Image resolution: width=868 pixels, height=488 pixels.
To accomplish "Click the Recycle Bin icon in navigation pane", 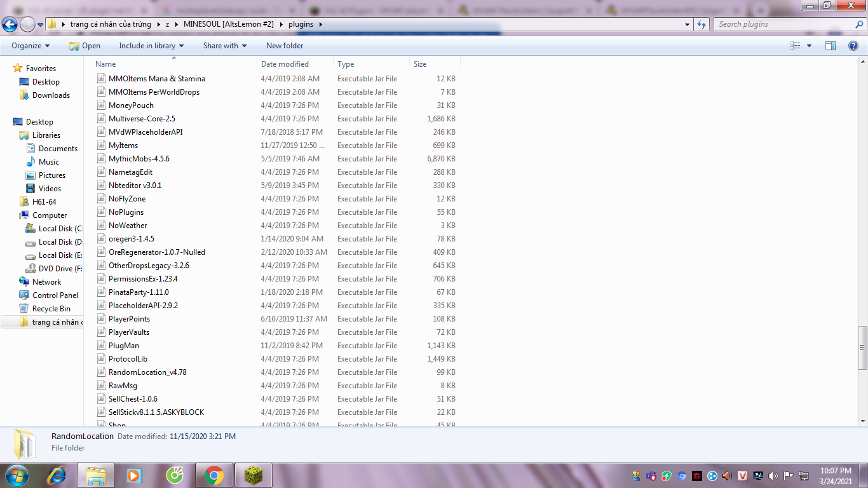I will (24, 309).
